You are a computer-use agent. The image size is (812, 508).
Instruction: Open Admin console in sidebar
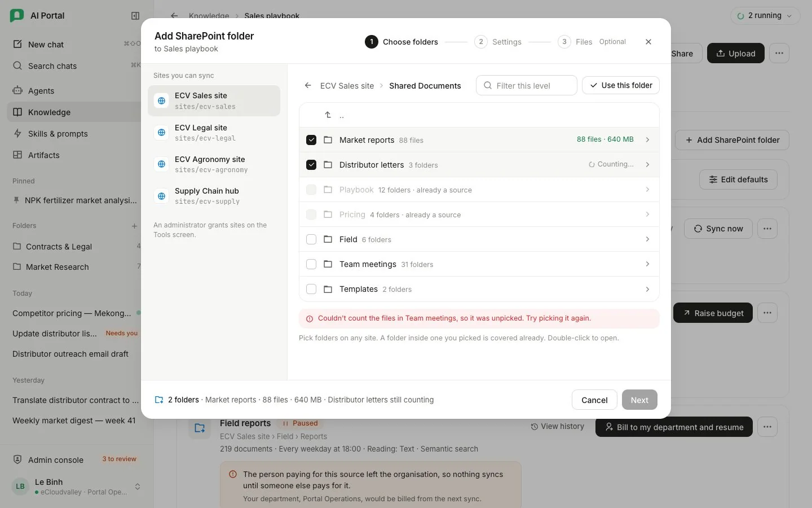(x=74, y=459)
